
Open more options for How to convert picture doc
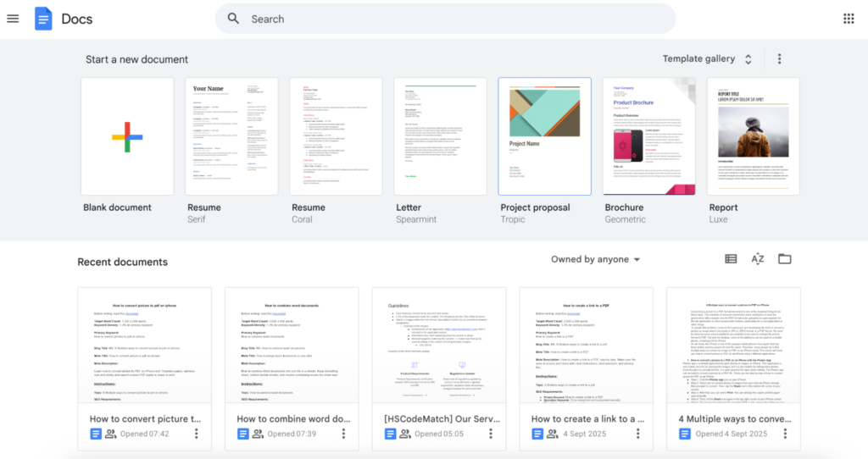(196, 434)
